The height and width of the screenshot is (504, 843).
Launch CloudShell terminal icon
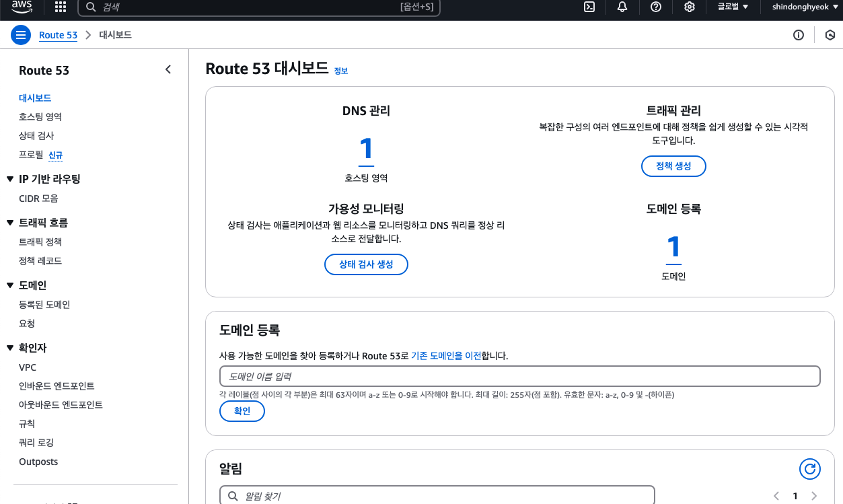pos(589,7)
